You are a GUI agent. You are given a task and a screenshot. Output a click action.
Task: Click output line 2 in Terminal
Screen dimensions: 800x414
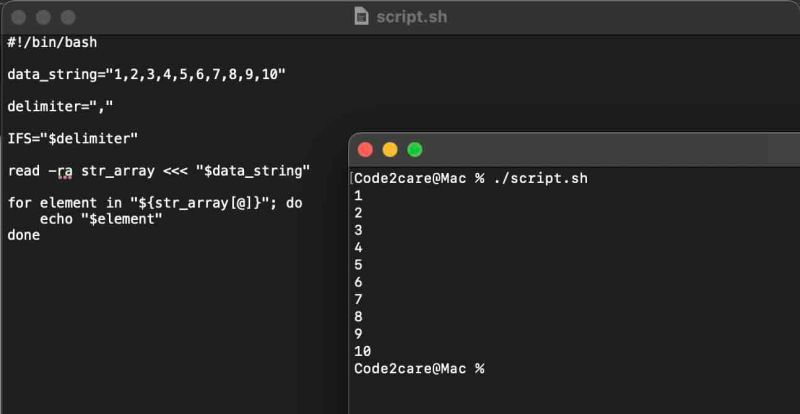(x=358, y=213)
